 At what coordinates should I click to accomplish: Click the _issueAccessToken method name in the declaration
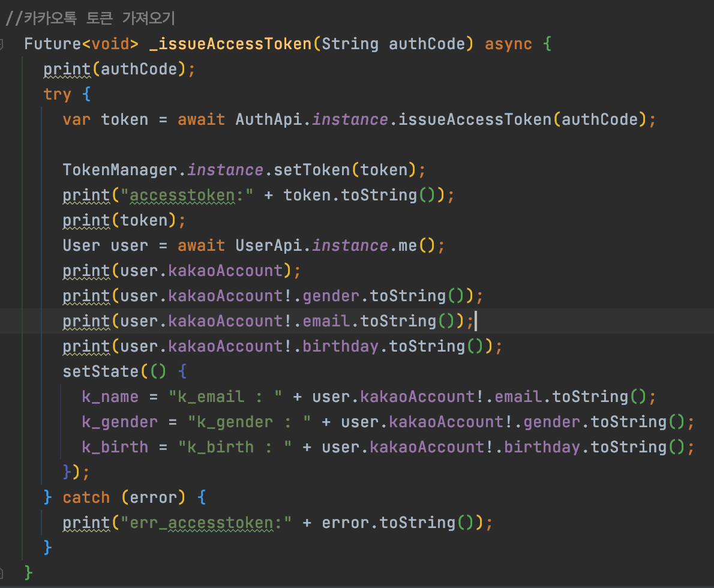point(230,44)
